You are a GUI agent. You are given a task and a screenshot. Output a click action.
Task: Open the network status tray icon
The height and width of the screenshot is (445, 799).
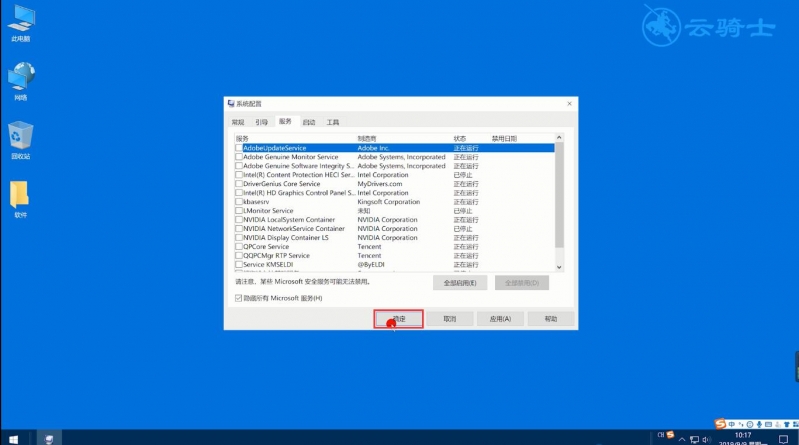tap(694, 439)
